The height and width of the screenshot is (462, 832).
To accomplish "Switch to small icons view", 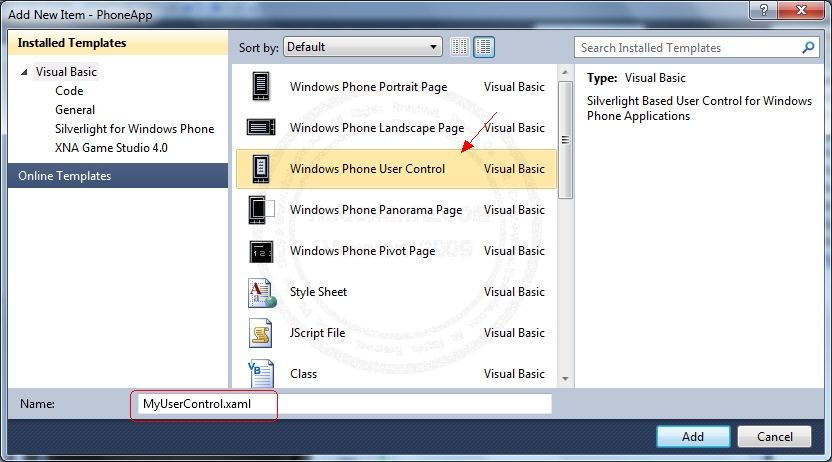I will click(x=460, y=47).
